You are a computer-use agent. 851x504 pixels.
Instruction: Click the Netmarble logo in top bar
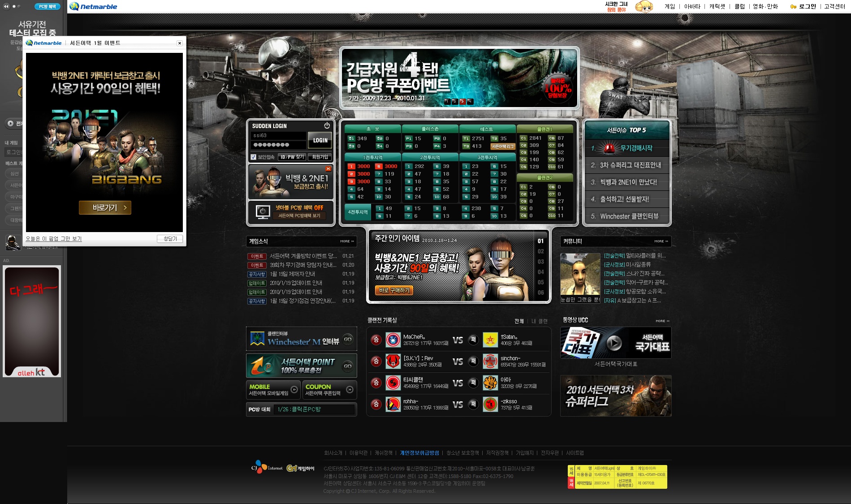pyautogui.click(x=93, y=6)
